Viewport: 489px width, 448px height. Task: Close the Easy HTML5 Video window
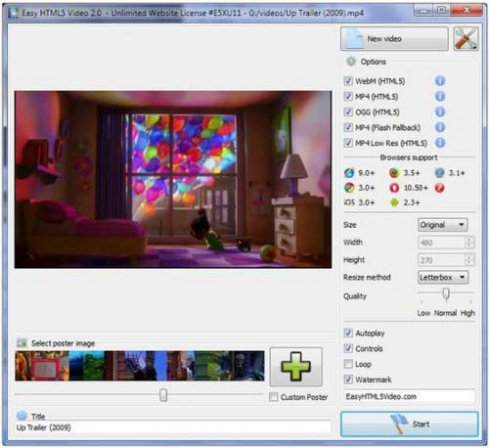coord(467,11)
